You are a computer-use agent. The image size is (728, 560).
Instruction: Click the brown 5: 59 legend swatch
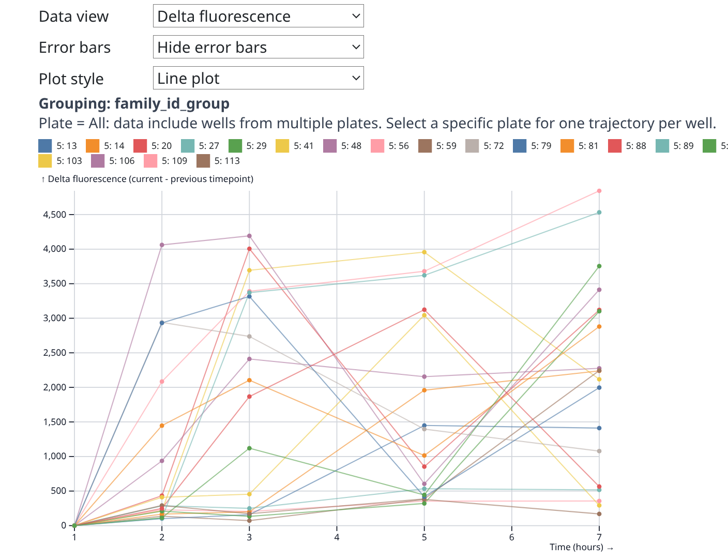[425, 146]
